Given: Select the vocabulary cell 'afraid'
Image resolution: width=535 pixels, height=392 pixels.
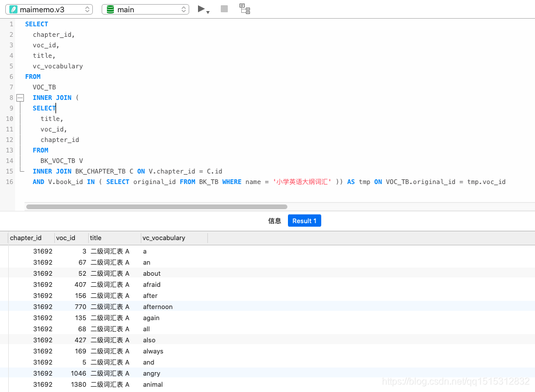Looking at the screenshot, I should (151, 285).
